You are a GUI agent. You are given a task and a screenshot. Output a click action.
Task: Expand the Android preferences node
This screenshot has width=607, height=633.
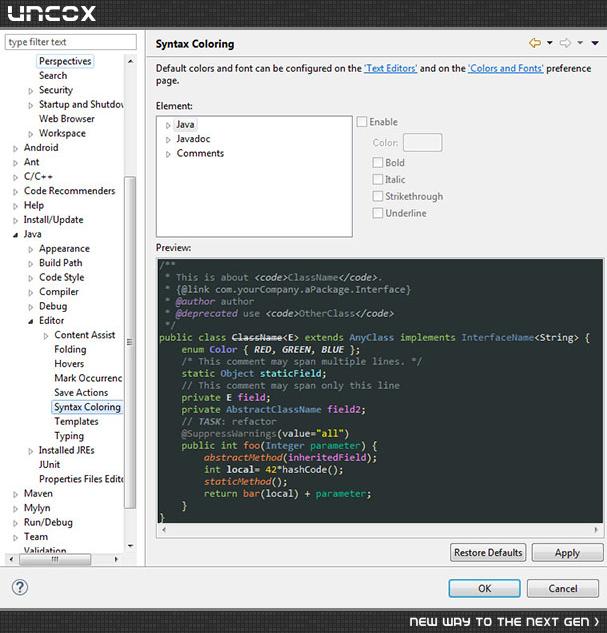pyautogui.click(x=15, y=149)
